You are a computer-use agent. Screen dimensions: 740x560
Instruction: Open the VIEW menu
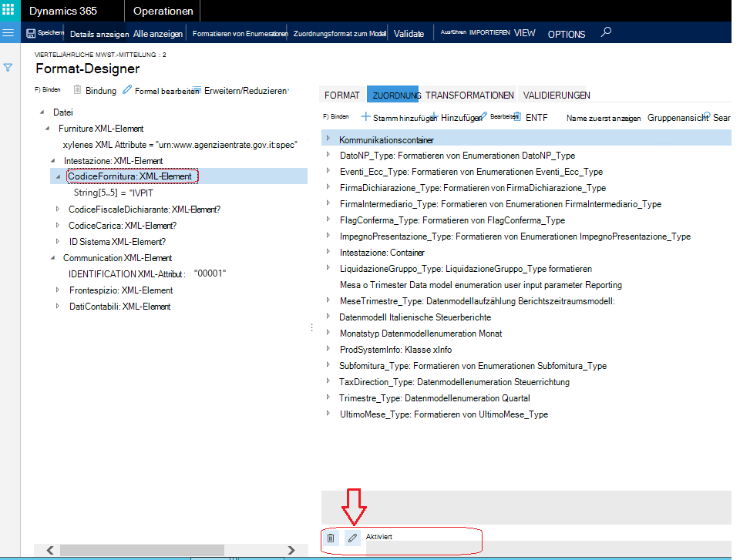(x=524, y=33)
